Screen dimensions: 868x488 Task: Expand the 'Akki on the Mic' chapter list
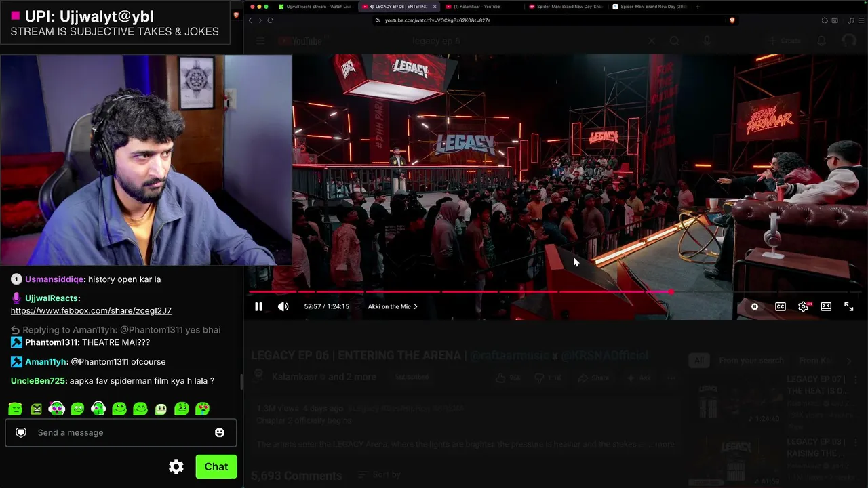(x=393, y=306)
